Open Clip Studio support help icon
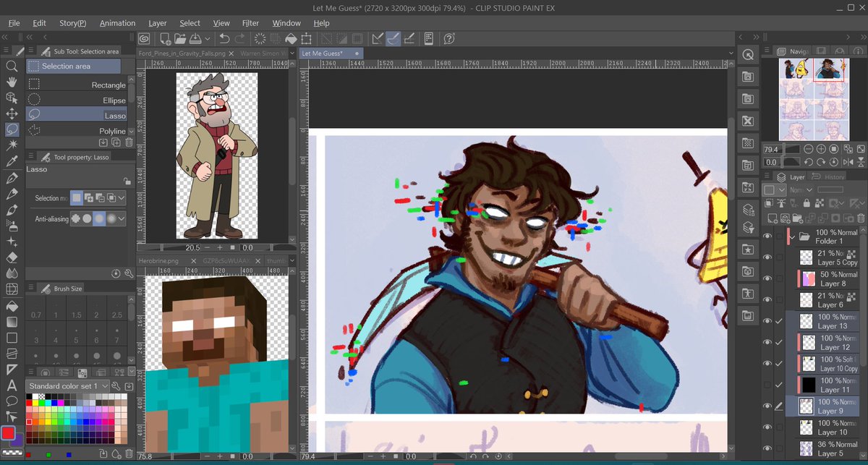868x465 pixels. click(x=448, y=39)
